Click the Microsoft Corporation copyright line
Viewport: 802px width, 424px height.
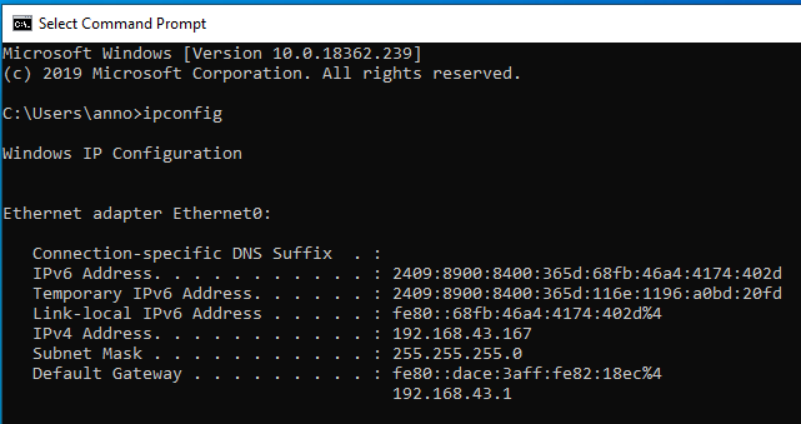pyautogui.click(x=262, y=73)
